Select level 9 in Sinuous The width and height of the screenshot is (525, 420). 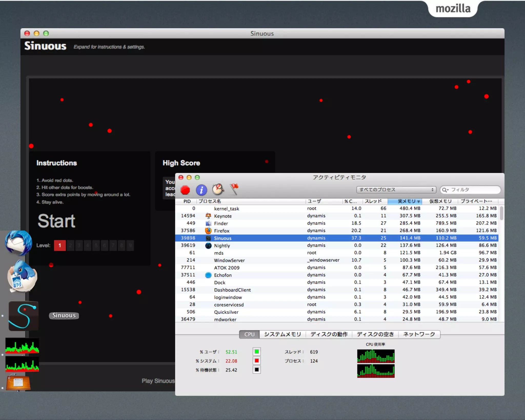[130, 245]
